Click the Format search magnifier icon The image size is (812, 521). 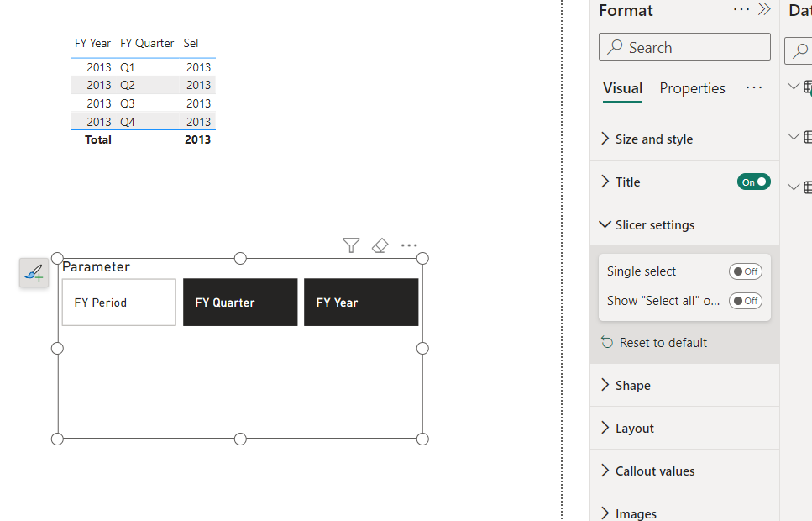tap(615, 47)
